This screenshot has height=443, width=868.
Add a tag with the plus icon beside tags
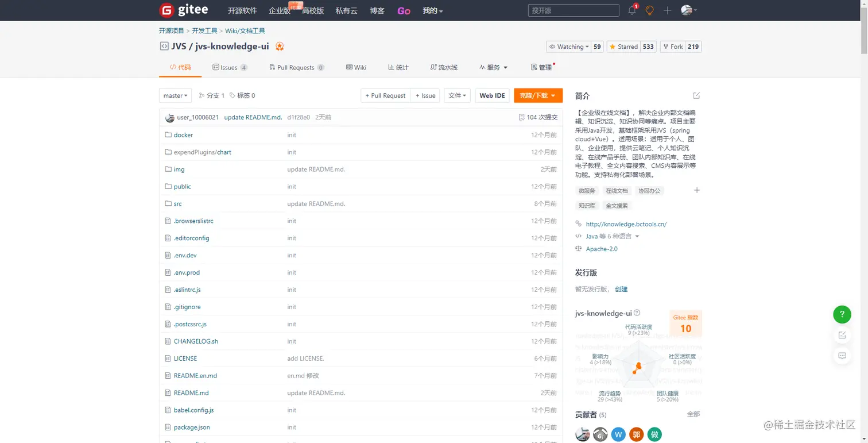click(697, 190)
